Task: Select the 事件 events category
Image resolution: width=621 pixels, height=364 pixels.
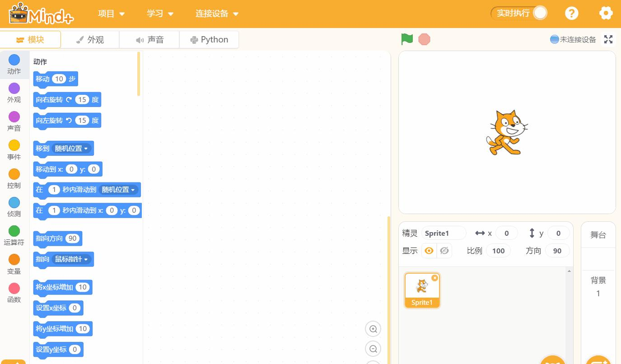Action: pyautogui.click(x=14, y=150)
